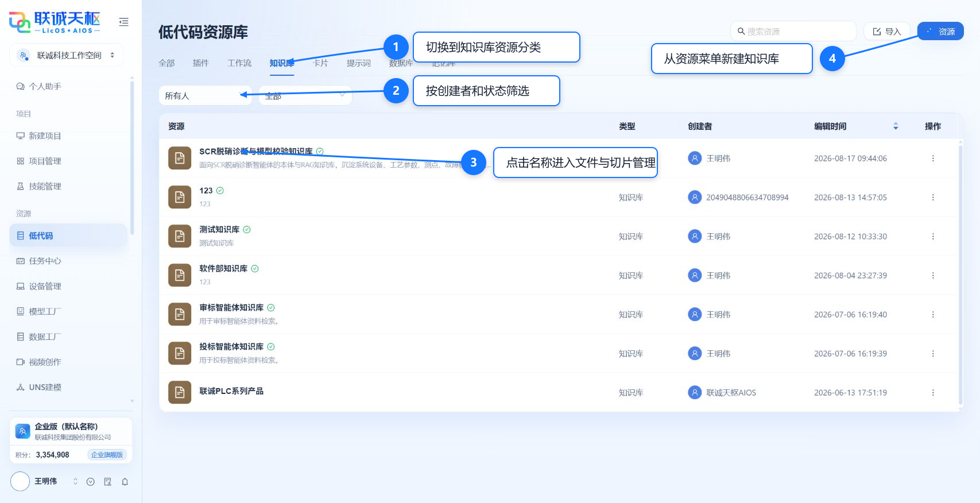
Task: Click the enterprise avatar icon beside 企业版
Action: coord(23,431)
